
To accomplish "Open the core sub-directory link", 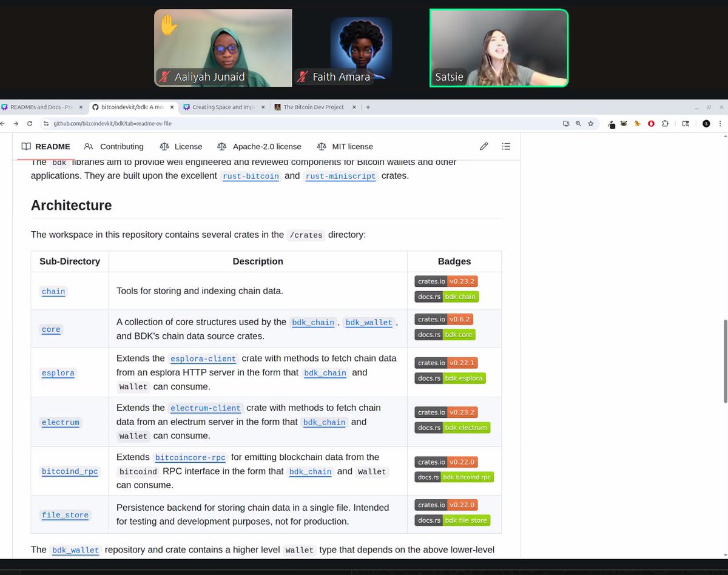I will pyautogui.click(x=51, y=329).
